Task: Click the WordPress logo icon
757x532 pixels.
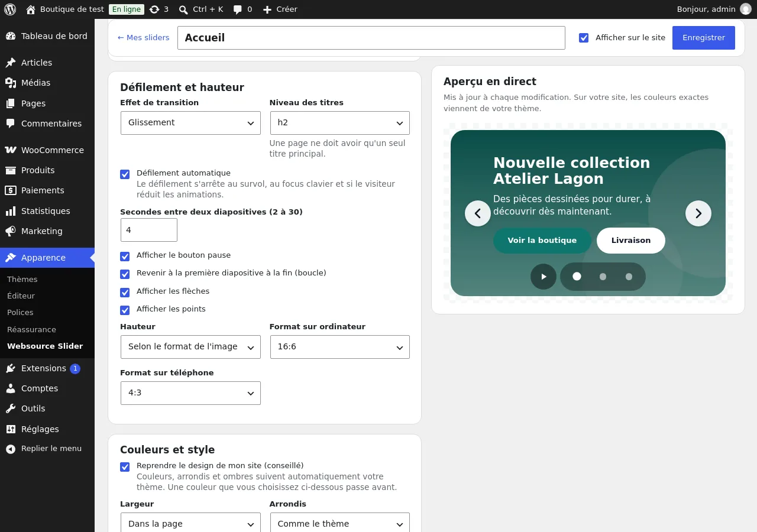Action: pos(10,9)
